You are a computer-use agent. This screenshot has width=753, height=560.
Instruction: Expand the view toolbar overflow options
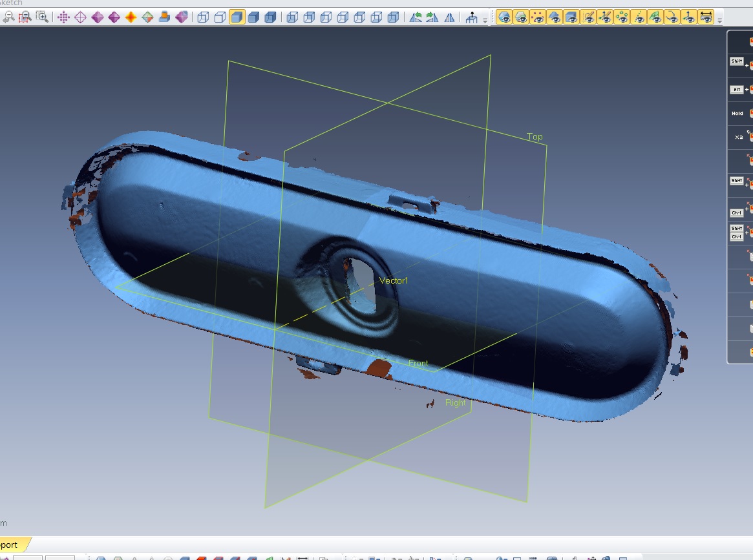[485, 20]
